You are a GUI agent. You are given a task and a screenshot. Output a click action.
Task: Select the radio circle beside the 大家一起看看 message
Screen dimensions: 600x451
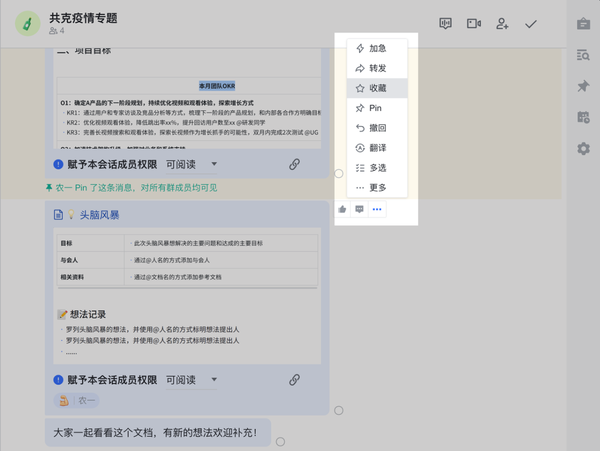point(280,442)
